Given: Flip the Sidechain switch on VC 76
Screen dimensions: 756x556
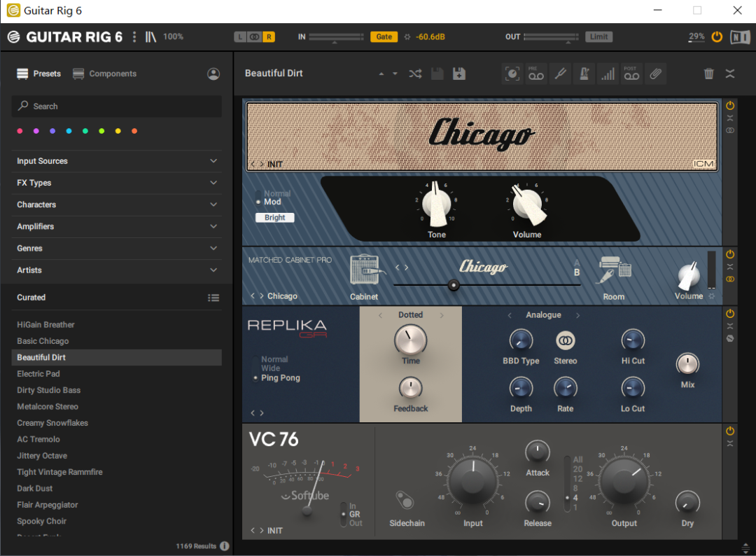Looking at the screenshot, I should (x=405, y=501).
